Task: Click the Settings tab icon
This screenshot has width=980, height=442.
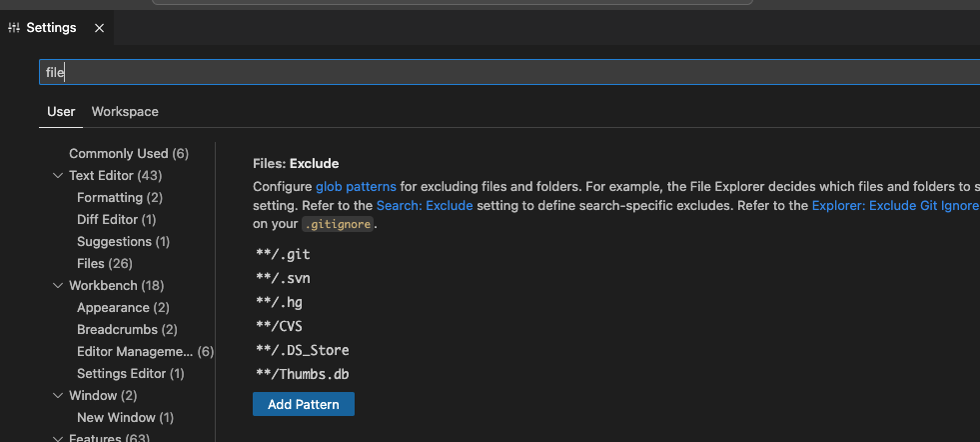Action: pyautogui.click(x=13, y=28)
